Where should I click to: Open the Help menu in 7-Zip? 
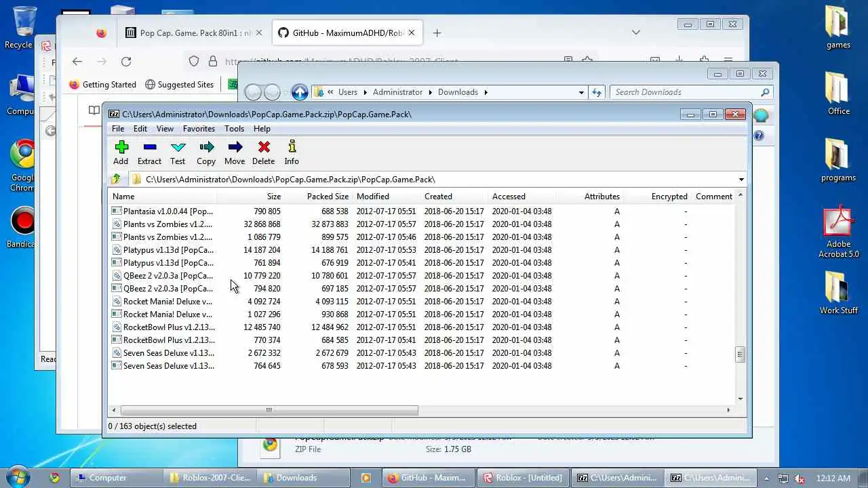tap(262, 129)
